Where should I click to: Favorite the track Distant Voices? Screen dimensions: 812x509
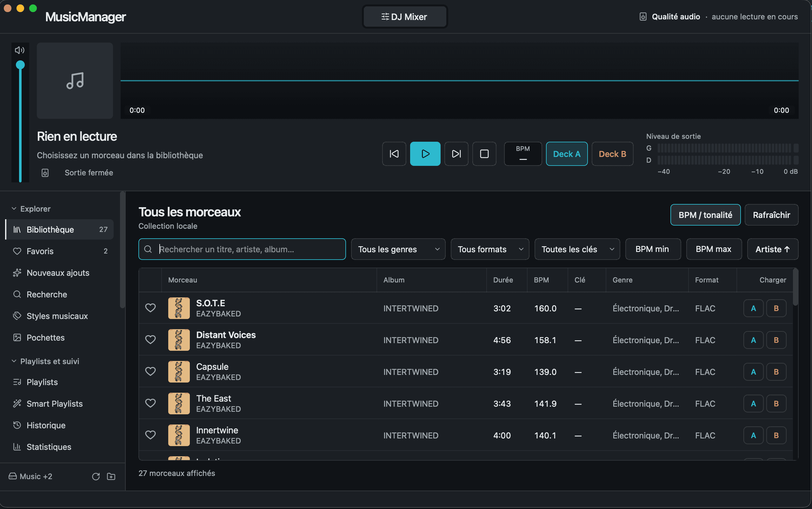(x=150, y=339)
